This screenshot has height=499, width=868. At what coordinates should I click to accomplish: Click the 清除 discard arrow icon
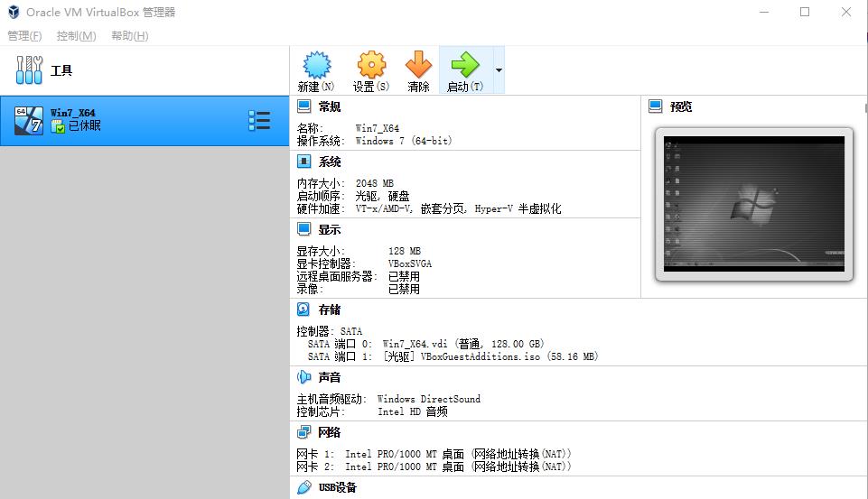pos(418,65)
